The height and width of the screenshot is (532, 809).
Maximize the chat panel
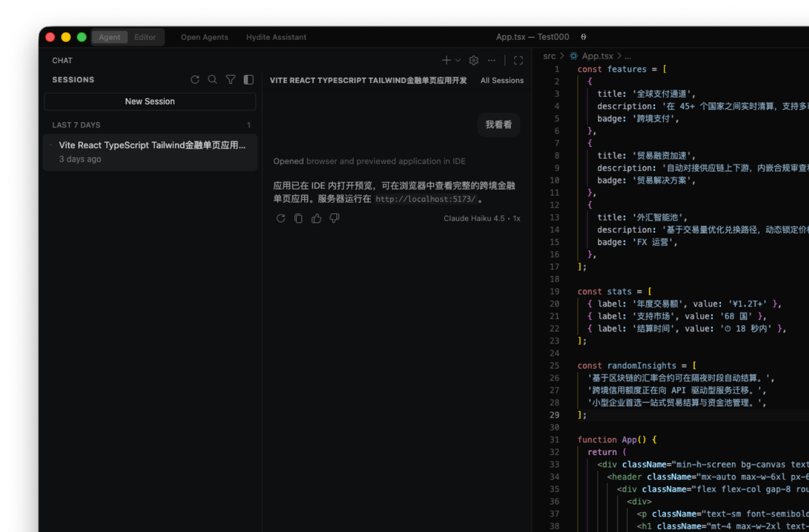pos(518,60)
